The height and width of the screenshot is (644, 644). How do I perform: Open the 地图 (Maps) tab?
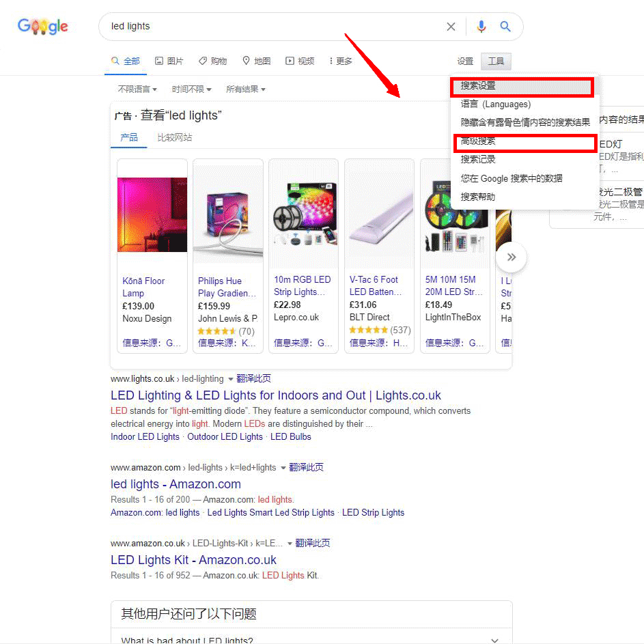pos(256,61)
